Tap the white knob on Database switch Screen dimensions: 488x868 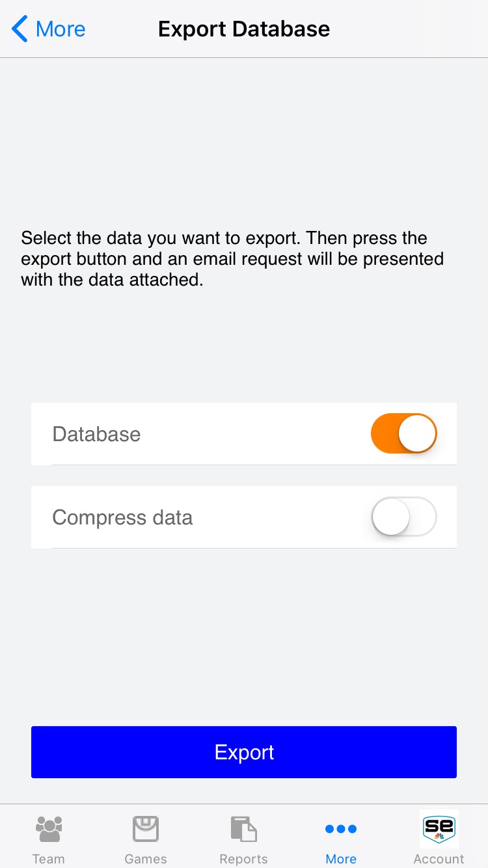416,434
